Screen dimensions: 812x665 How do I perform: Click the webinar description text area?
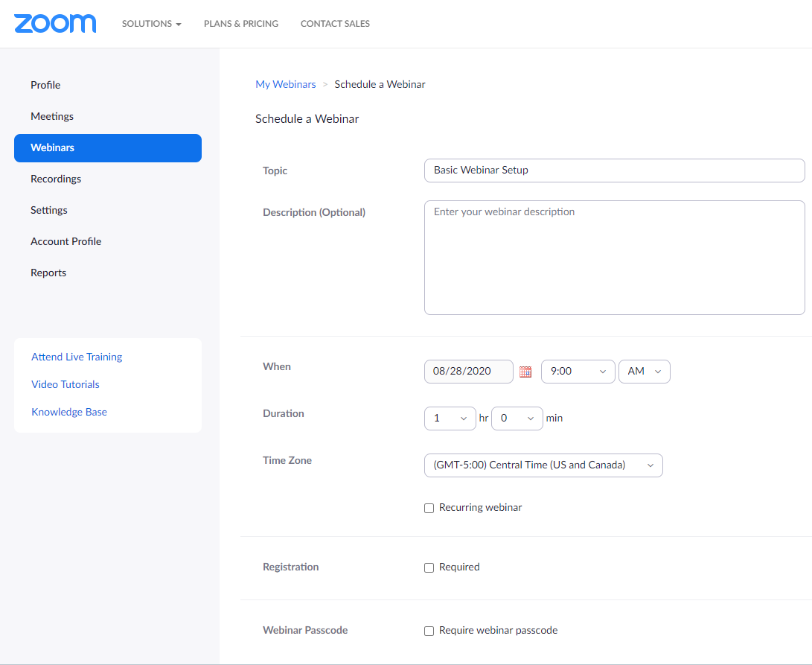pyautogui.click(x=614, y=258)
